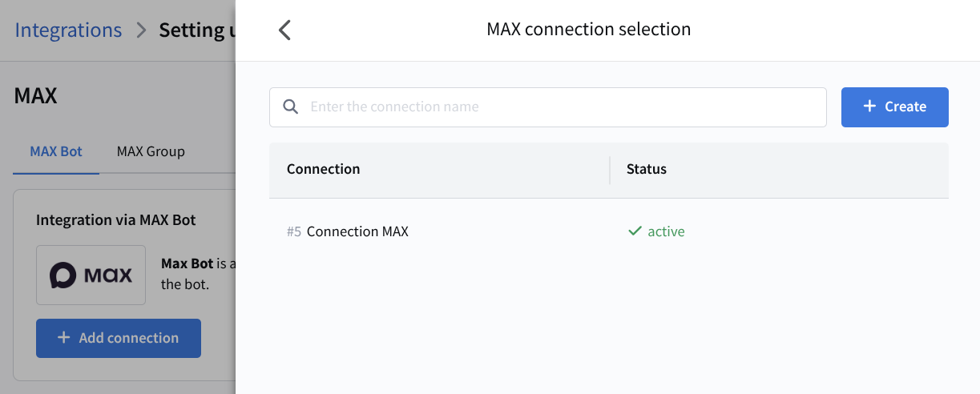The height and width of the screenshot is (394, 980).
Task: Click the Status column header
Action: pos(646,169)
